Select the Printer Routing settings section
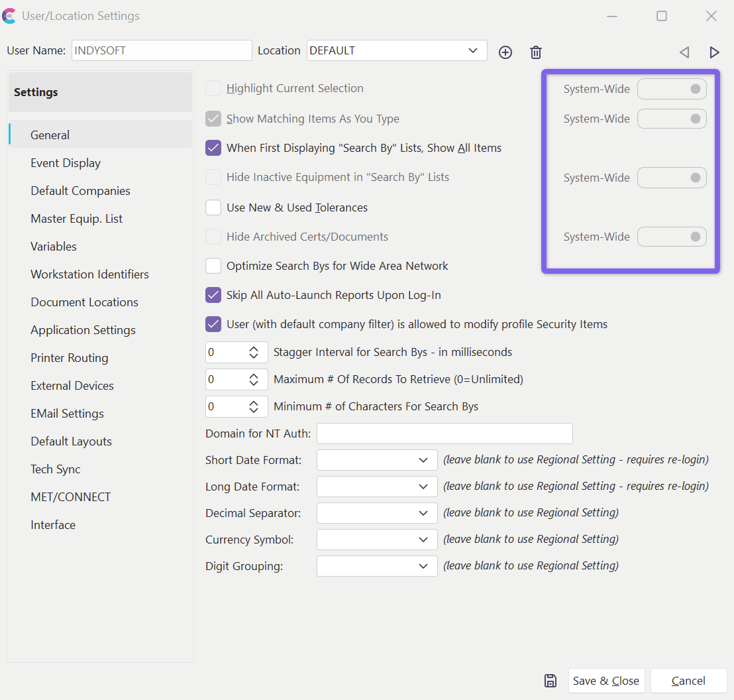Image resolution: width=734 pixels, height=700 pixels. click(x=70, y=358)
